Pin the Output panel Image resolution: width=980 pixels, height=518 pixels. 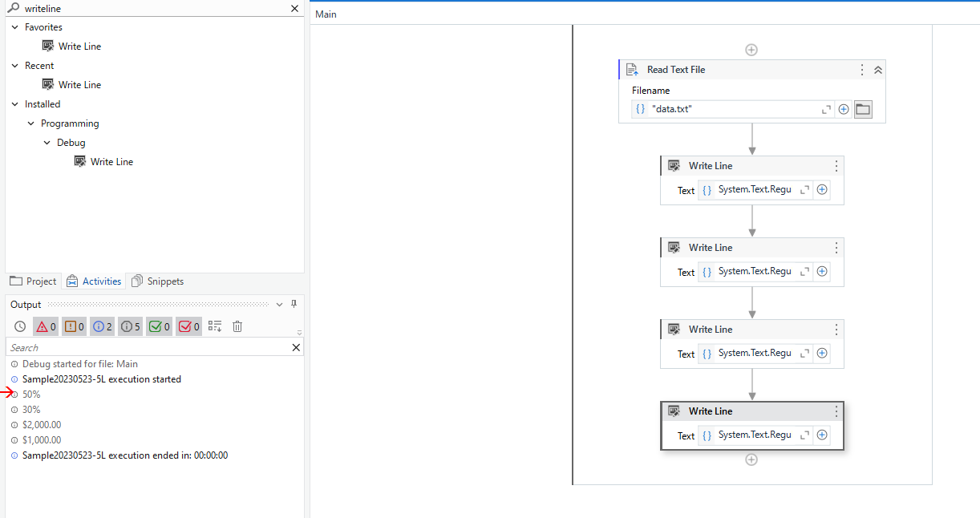294,304
